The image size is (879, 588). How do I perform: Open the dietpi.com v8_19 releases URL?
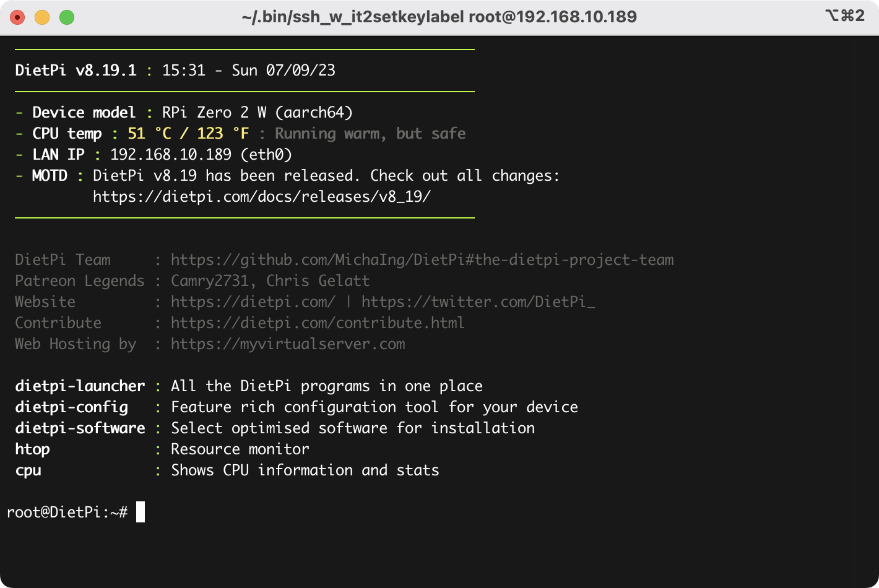262,197
